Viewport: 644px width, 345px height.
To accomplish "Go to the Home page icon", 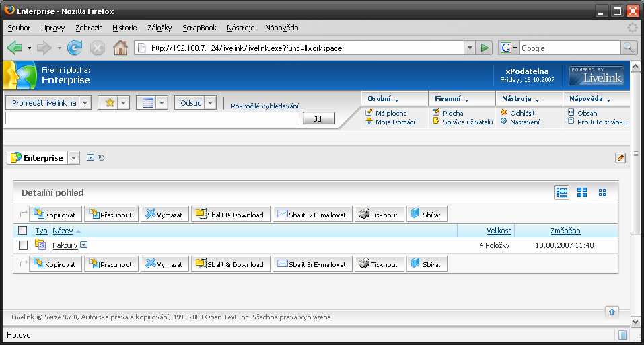I will pos(120,48).
